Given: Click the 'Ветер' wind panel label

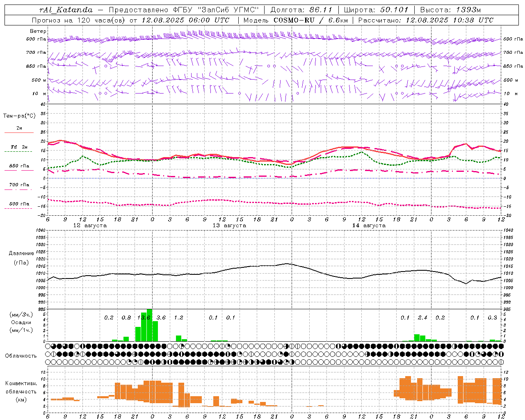Looking at the screenshot, I should coord(38,31).
